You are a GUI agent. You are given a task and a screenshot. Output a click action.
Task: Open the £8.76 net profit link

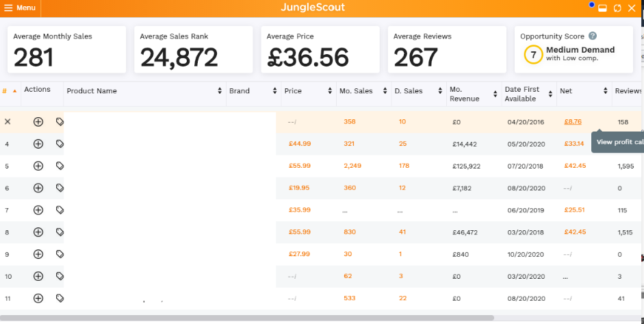tap(573, 122)
